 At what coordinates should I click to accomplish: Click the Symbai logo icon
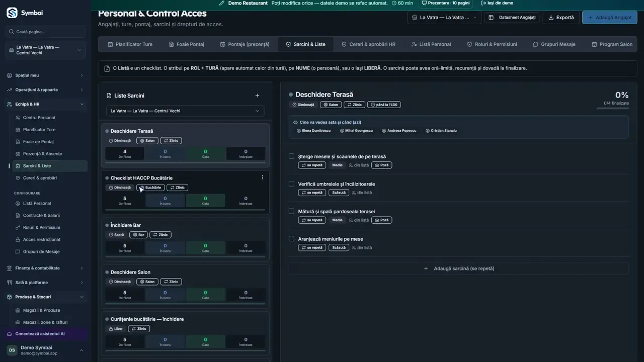click(12, 13)
